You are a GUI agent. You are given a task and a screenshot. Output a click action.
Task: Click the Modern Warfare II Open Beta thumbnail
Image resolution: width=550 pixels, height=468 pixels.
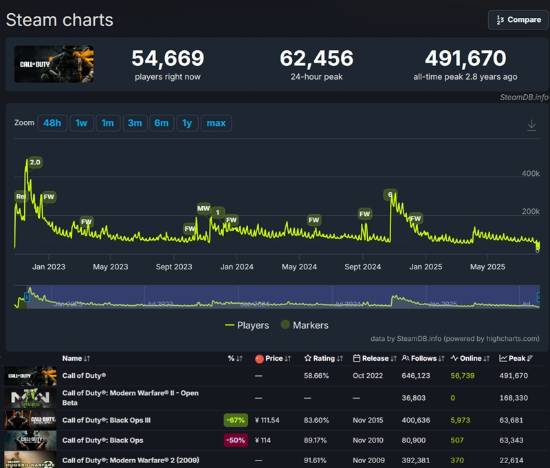pos(31,397)
